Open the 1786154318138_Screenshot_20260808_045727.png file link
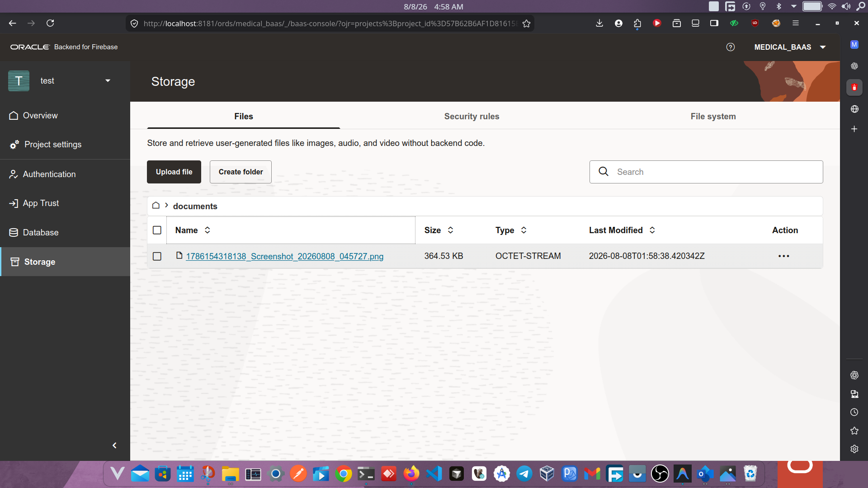Image resolution: width=868 pixels, height=488 pixels. point(284,257)
